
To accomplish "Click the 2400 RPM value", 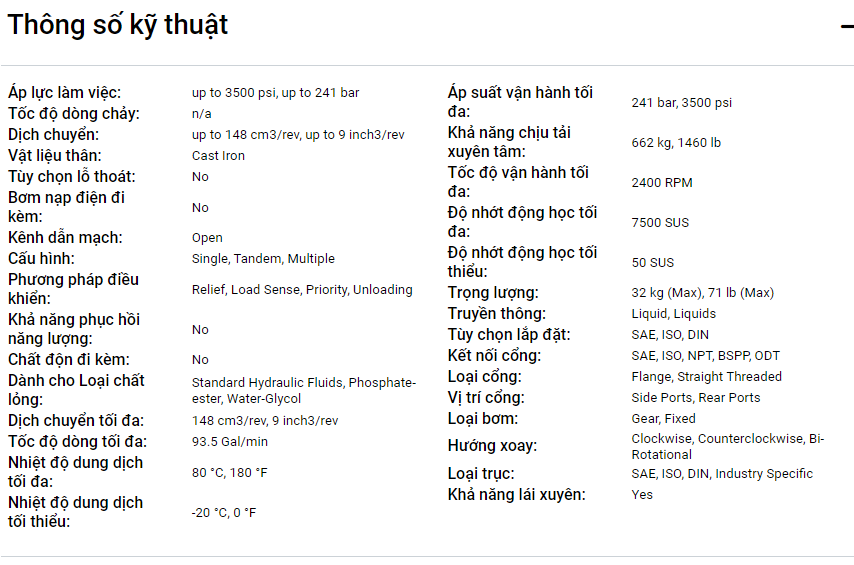I will coord(662,183).
